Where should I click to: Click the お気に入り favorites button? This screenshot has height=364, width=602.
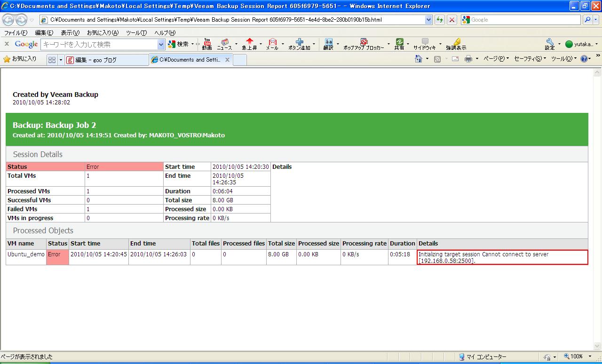coord(20,59)
